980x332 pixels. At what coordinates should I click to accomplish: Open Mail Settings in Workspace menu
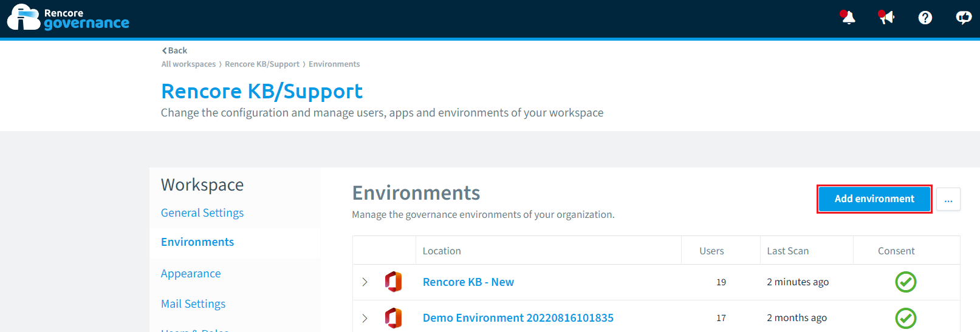tap(193, 304)
